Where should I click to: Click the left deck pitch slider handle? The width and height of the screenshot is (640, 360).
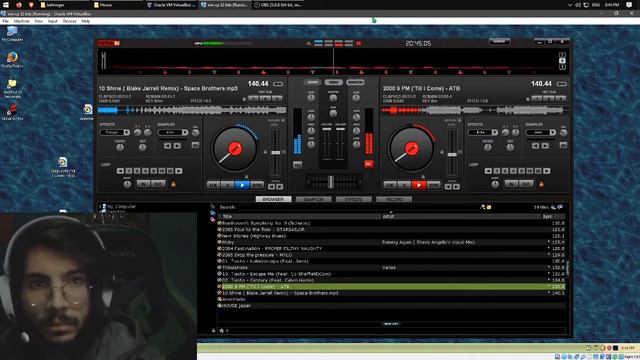pos(276,153)
